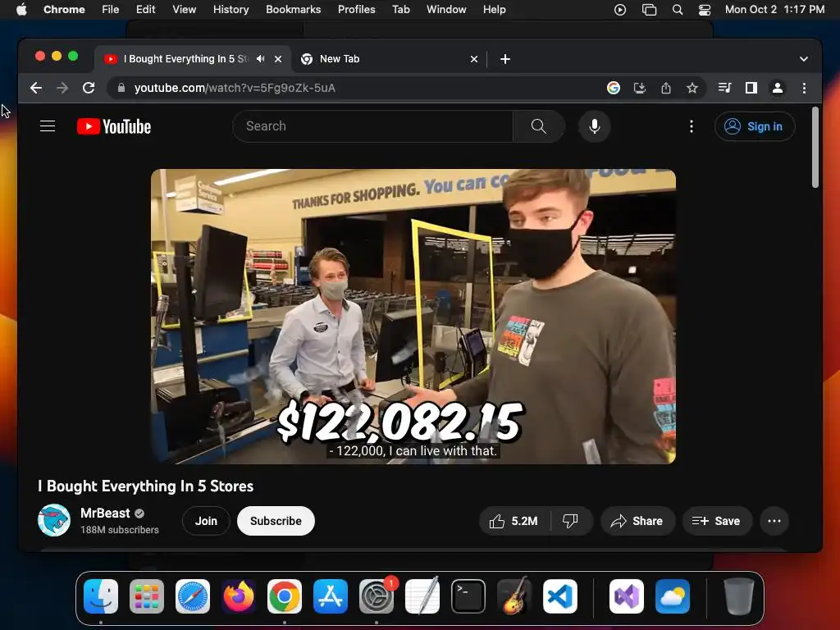The width and height of the screenshot is (840, 630).
Task: Go back with browser back arrow
Action: point(36,88)
